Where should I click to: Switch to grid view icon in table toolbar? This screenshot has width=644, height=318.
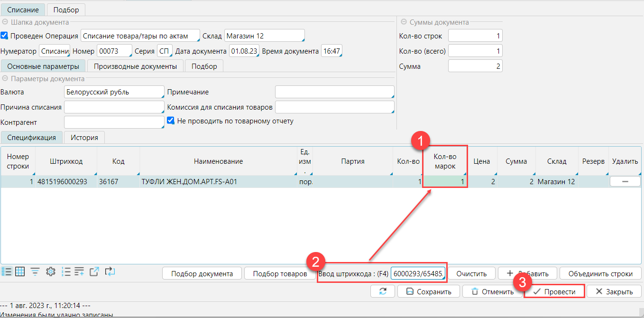tap(20, 271)
